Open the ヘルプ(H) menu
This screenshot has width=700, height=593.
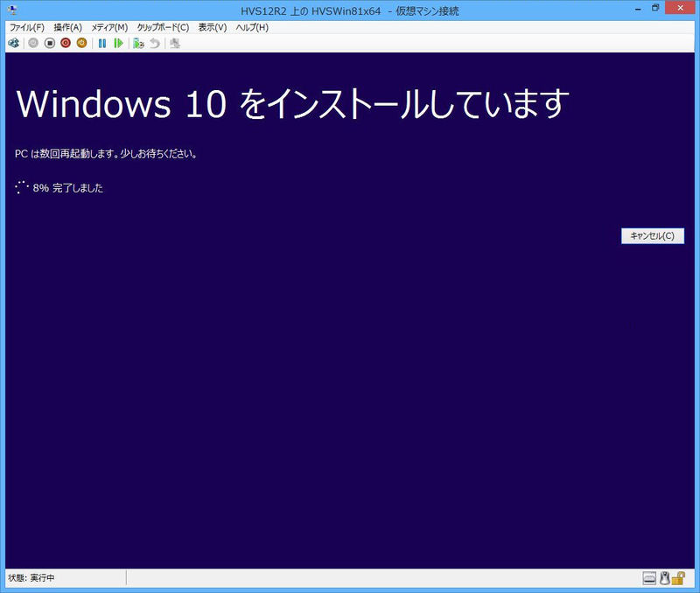click(x=252, y=28)
